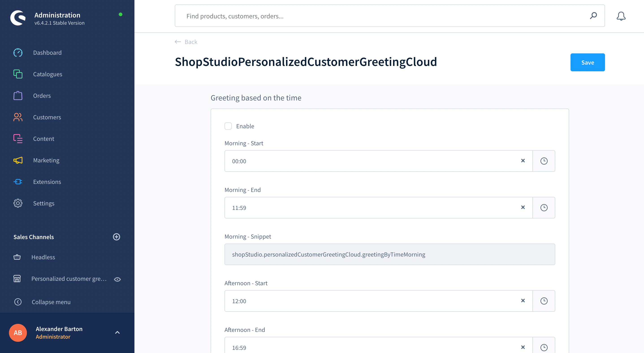Click the Extensions icon in sidebar

point(18,182)
